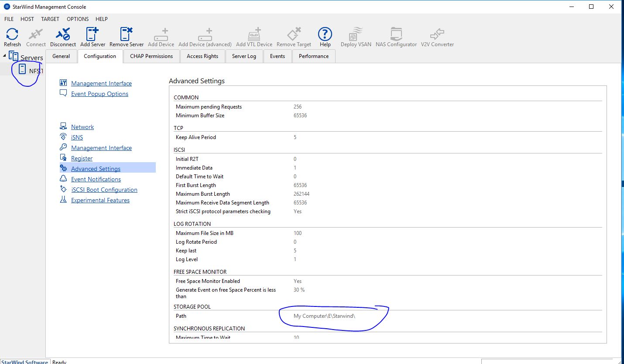Open the Register link
This screenshot has height=364, width=624.
coord(82,158)
